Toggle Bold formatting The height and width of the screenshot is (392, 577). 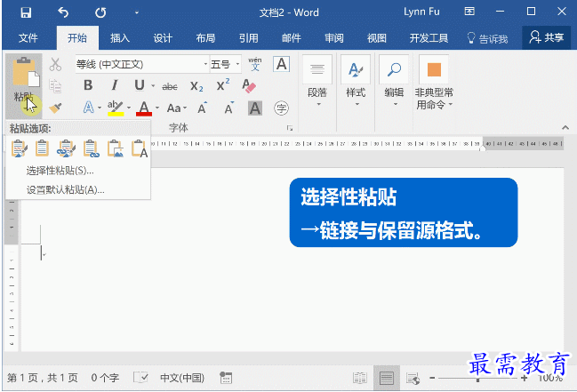[88, 85]
